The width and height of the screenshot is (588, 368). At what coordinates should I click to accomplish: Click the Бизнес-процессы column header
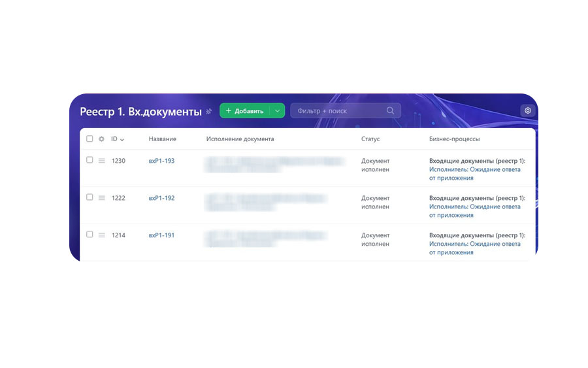[x=455, y=139]
